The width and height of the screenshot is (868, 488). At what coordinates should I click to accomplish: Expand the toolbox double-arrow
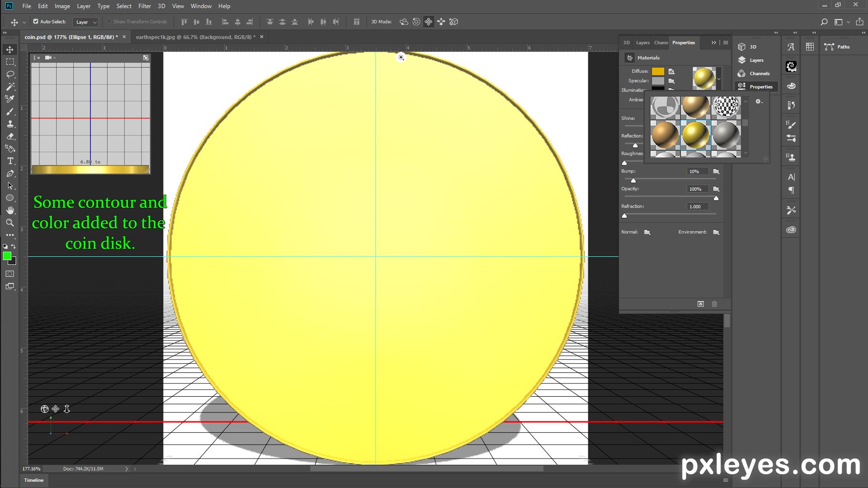5,33
